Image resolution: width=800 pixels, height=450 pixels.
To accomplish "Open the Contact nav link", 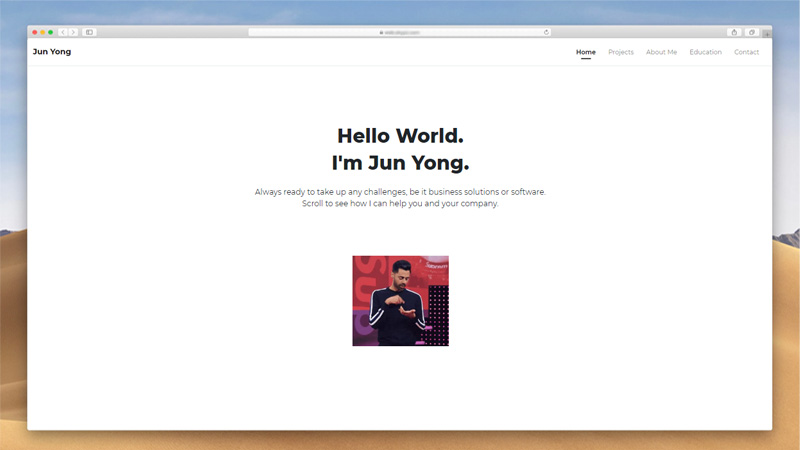I will point(746,52).
